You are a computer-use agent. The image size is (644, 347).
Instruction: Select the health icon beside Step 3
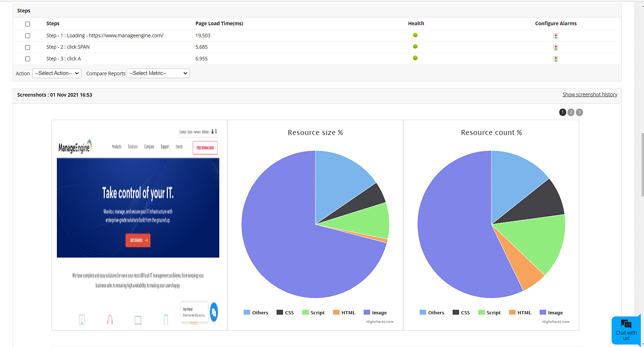tap(415, 58)
